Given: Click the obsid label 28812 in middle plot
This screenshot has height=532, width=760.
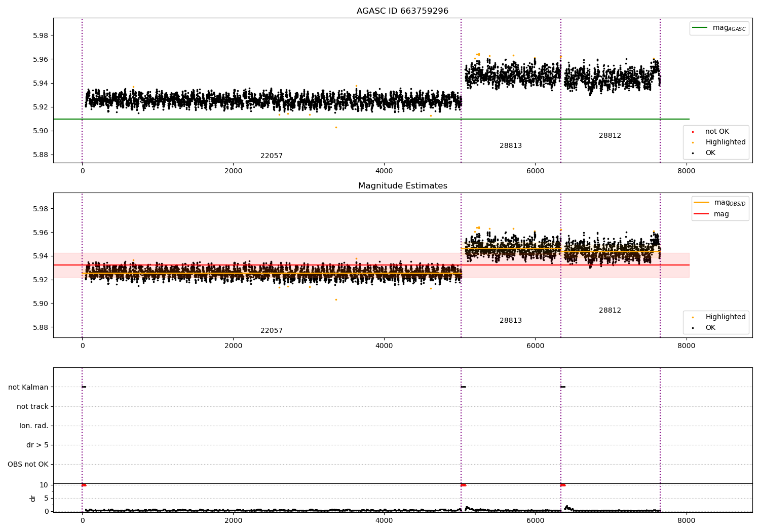Looking at the screenshot, I should [x=610, y=311].
